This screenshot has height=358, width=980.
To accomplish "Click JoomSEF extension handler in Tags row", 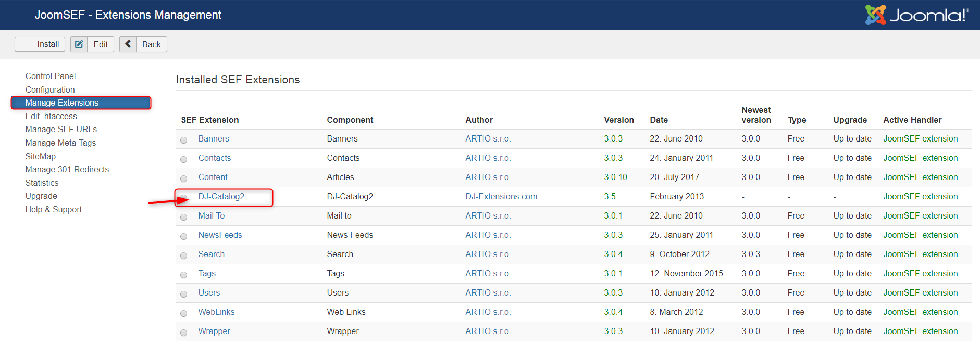I will (x=921, y=273).
